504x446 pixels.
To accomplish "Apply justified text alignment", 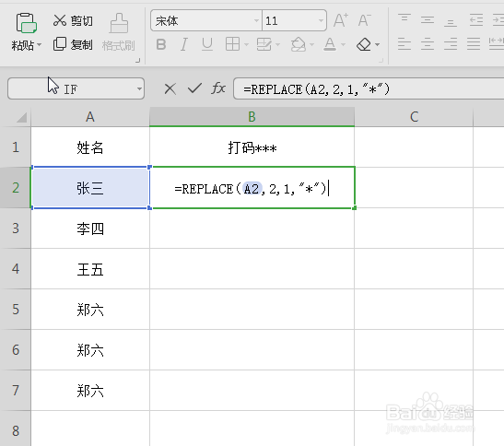I will (474, 43).
